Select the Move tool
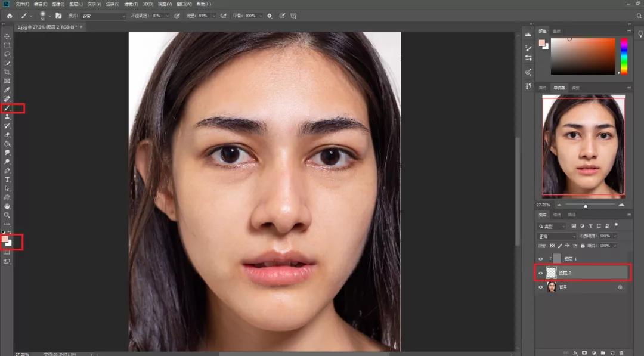This screenshot has height=356, width=644. 7,36
